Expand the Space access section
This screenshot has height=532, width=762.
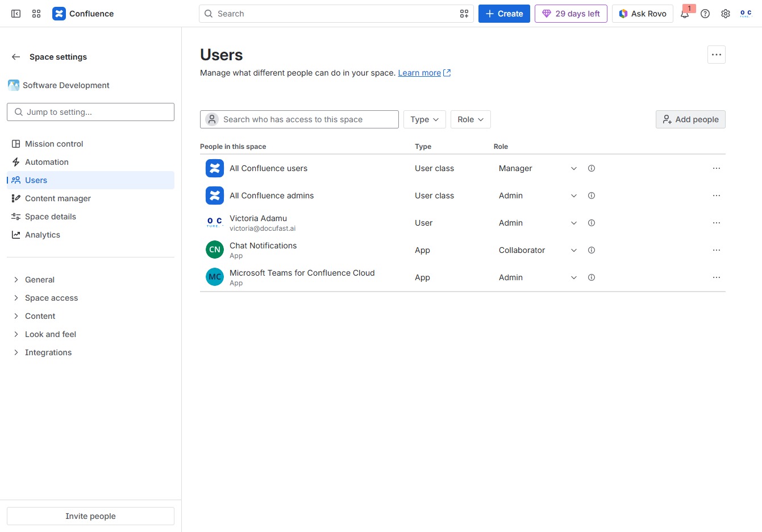90,298
